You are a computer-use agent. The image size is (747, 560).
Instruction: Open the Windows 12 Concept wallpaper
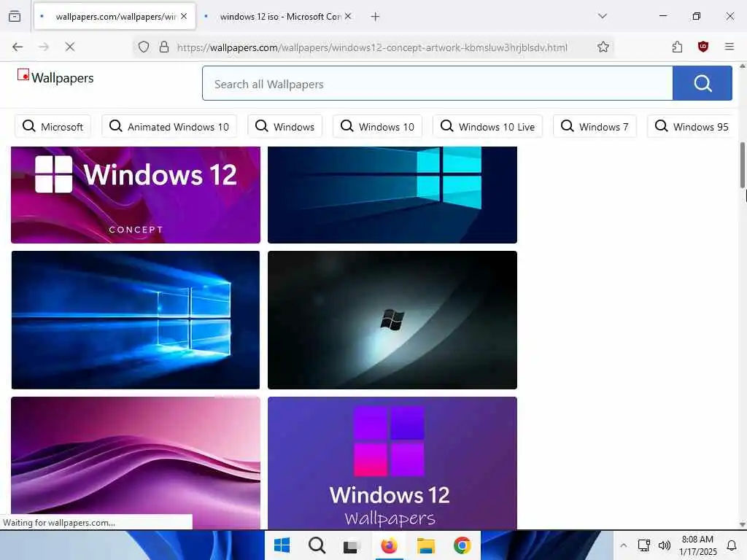pos(136,195)
